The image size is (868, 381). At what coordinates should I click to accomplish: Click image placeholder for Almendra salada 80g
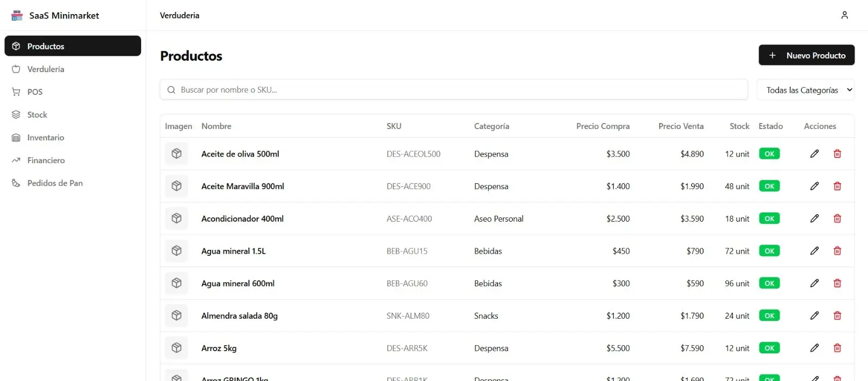[176, 315]
